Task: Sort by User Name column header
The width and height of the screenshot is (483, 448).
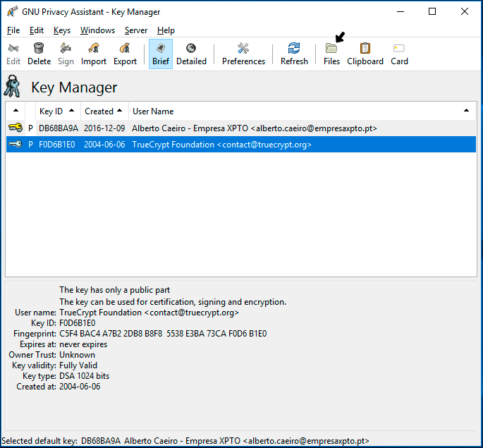Action: coord(302,111)
